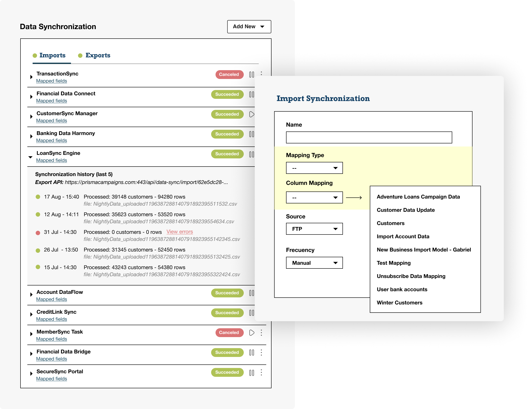Open the Mapping Type dropdown

314,168
